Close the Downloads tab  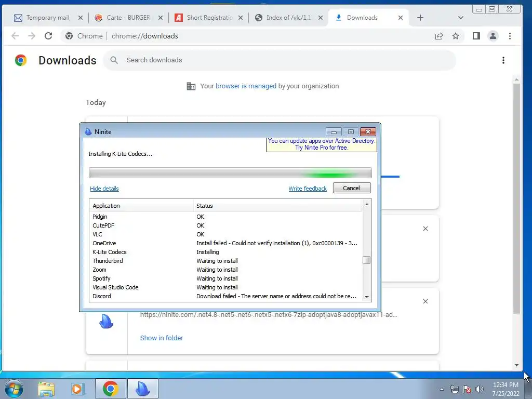click(401, 18)
